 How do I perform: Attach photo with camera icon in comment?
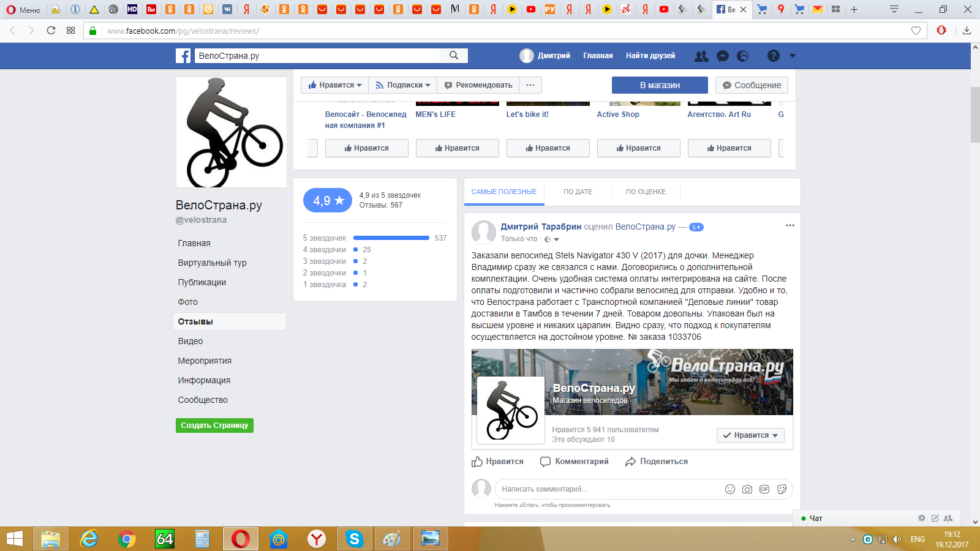[747, 489]
